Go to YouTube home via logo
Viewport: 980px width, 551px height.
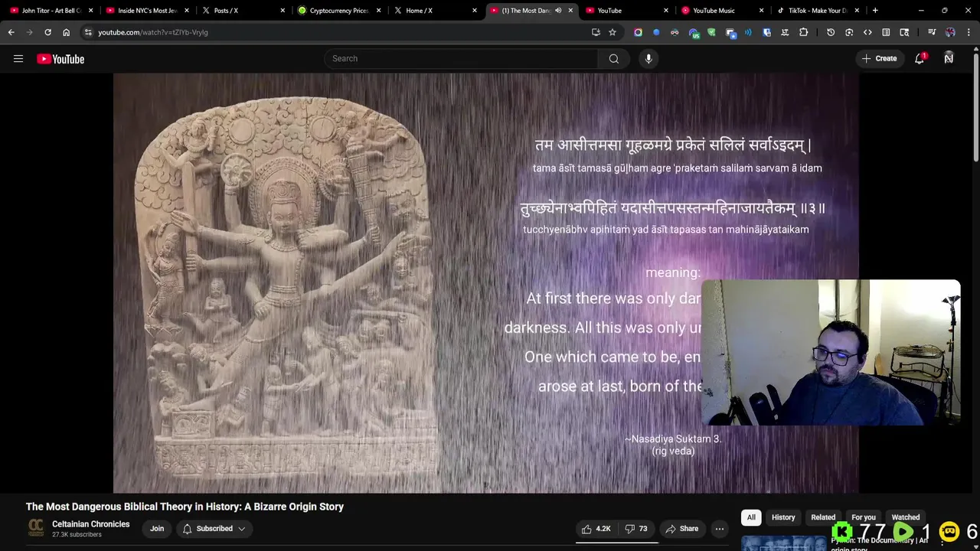coord(60,59)
